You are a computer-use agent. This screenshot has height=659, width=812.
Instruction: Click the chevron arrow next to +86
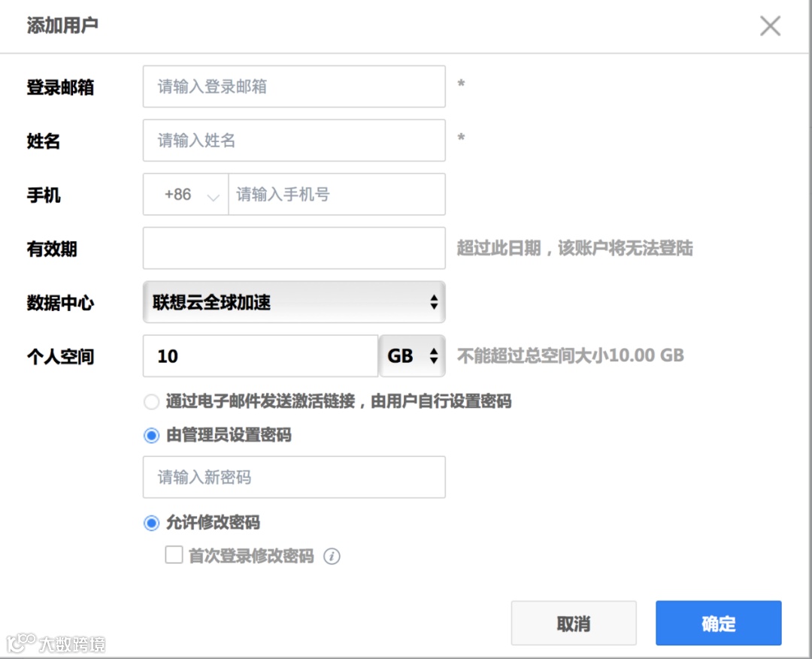point(213,197)
